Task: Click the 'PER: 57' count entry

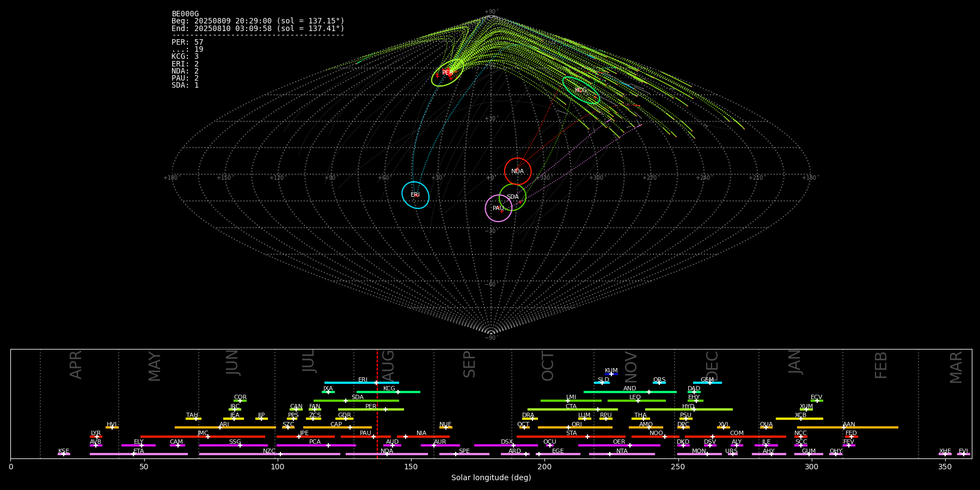Action: (x=187, y=42)
